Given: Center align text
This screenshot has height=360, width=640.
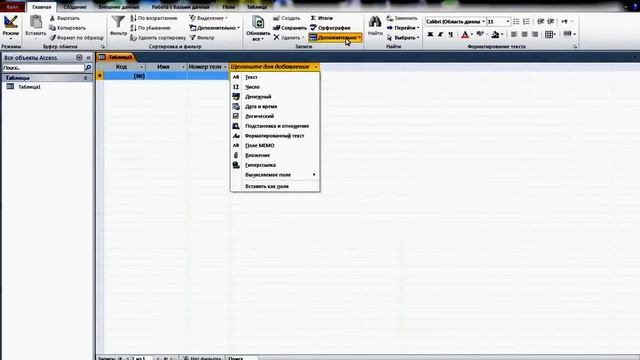Looking at the screenshot, I should [x=524, y=34].
